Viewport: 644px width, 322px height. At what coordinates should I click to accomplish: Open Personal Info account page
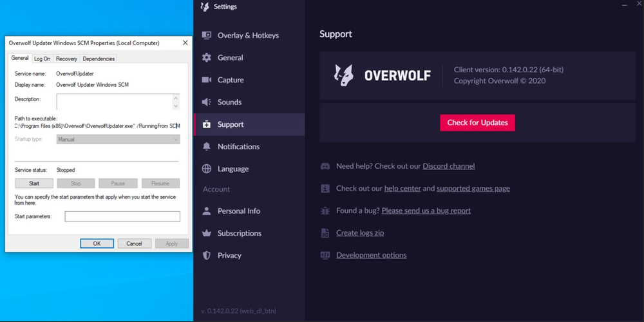coord(249,211)
